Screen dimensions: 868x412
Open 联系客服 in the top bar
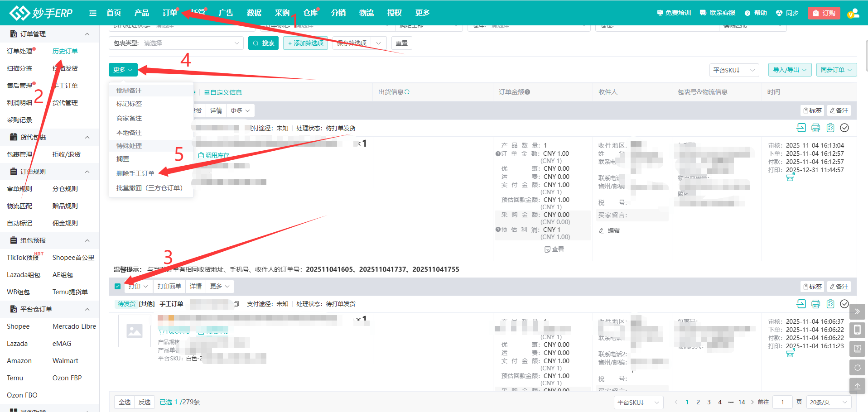(x=718, y=13)
